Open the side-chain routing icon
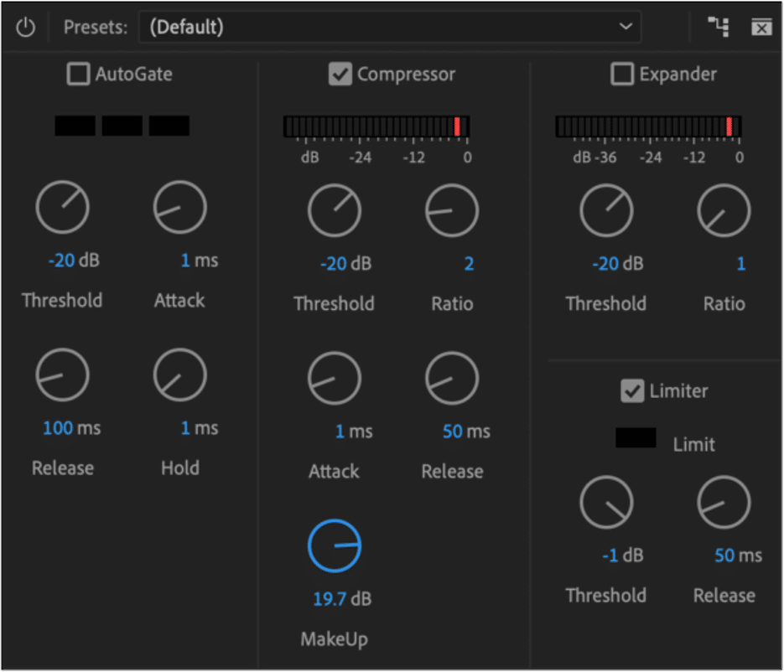Screen dimensions: 784x672 pos(718,26)
